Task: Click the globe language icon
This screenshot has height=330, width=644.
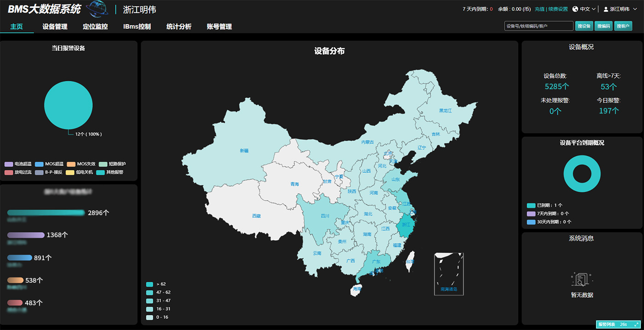Action: pos(575,9)
